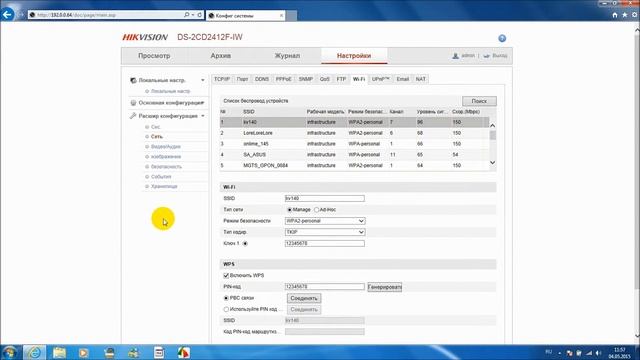Open Тип кодир. TKIP dropdown
The width and height of the screenshot is (640, 360).
tap(325, 232)
